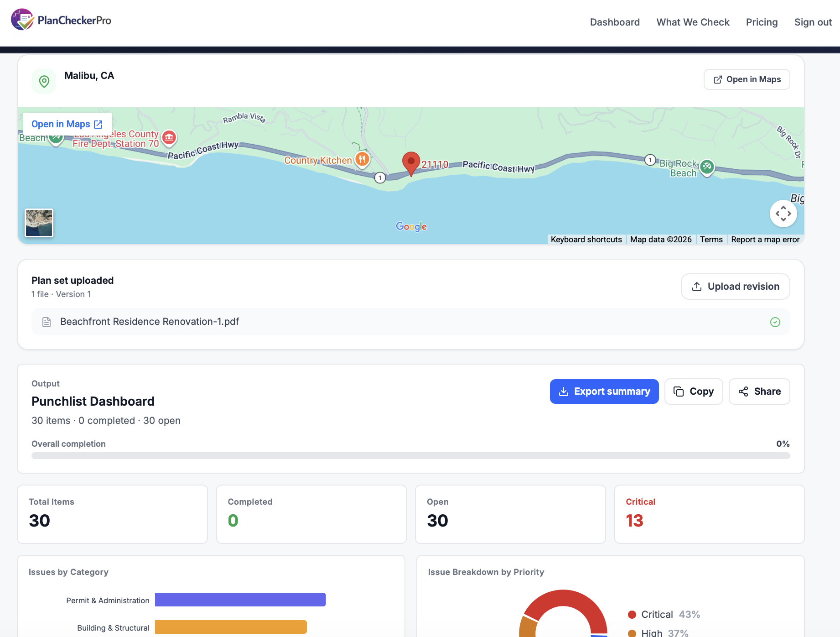Follow the Open in Maps link on the map
Screen dimensions: 840x637
(x=67, y=124)
